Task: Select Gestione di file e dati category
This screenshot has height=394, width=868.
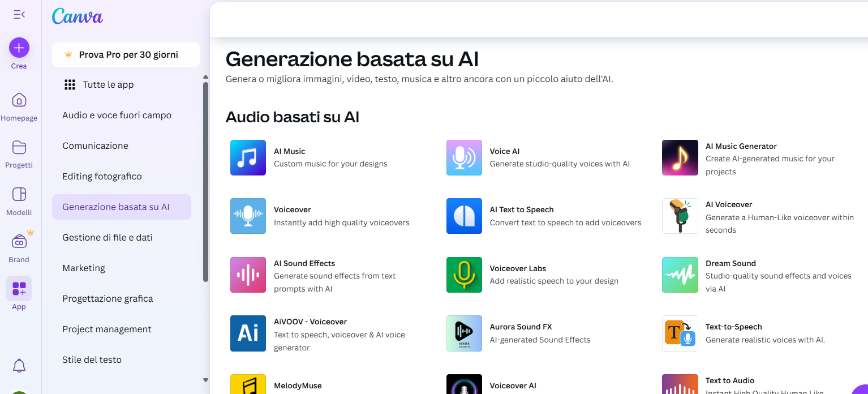Action: point(122,238)
